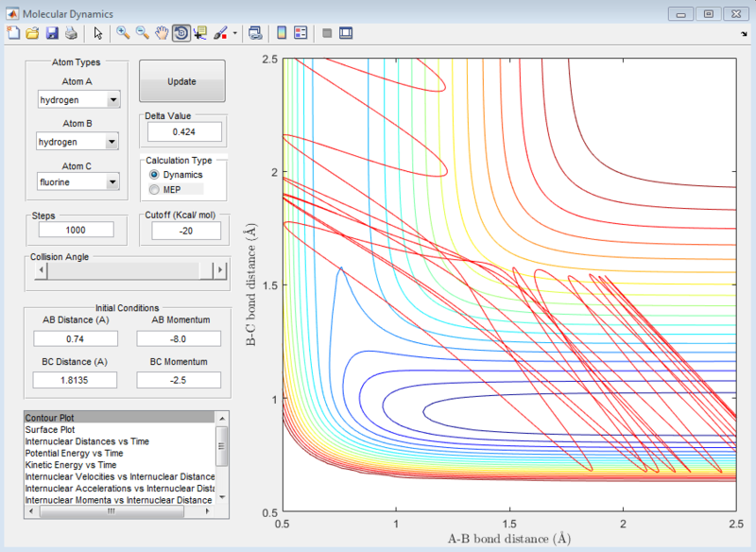The width and height of the screenshot is (756, 552).
Task: Activate the Pan hand tool
Action: pyautogui.click(x=162, y=33)
